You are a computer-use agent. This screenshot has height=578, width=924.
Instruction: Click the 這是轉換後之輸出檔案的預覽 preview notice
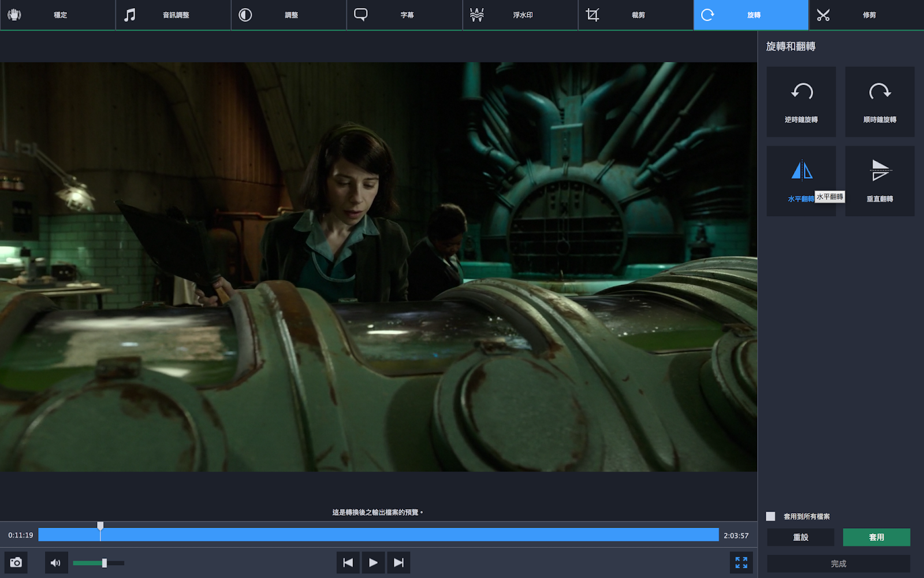click(377, 512)
